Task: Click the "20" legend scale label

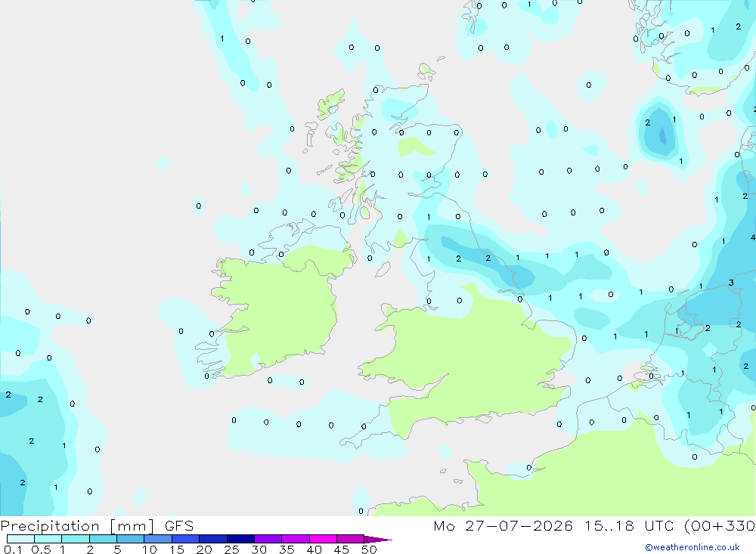Action: click(x=204, y=549)
